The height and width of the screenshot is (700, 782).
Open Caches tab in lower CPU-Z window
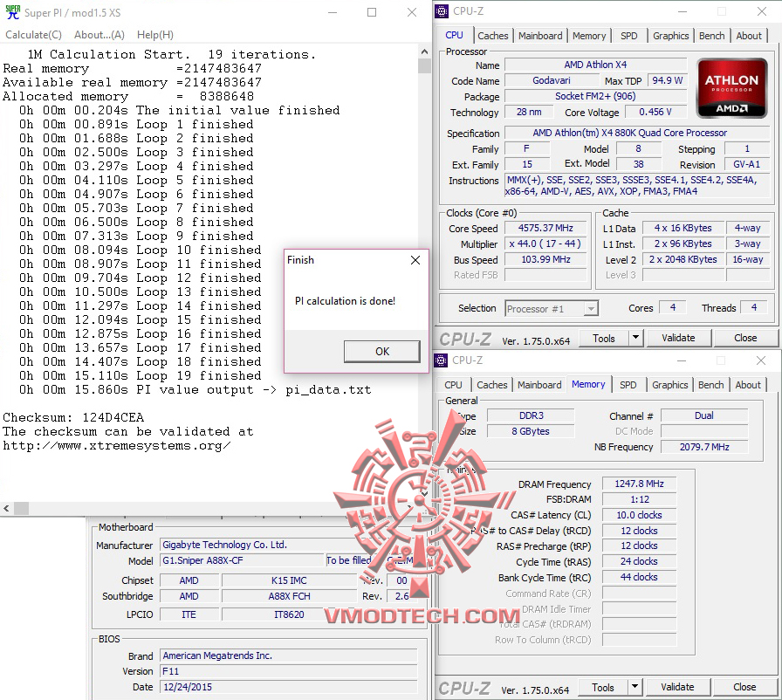coord(491,385)
